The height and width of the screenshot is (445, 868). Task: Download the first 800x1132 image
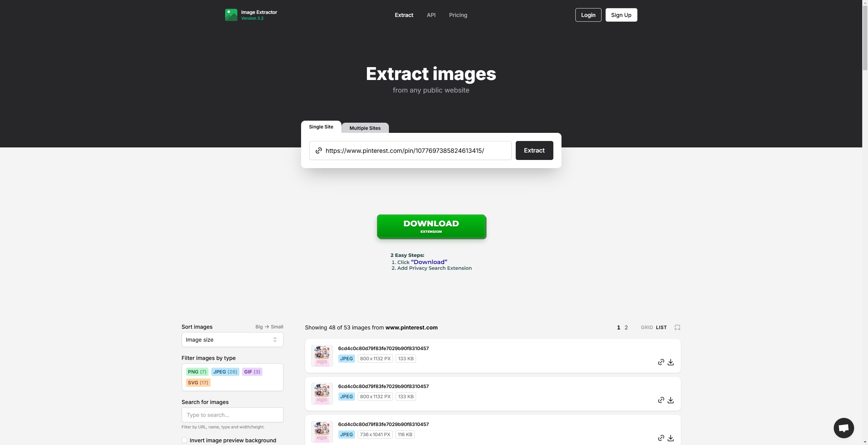[x=670, y=362]
